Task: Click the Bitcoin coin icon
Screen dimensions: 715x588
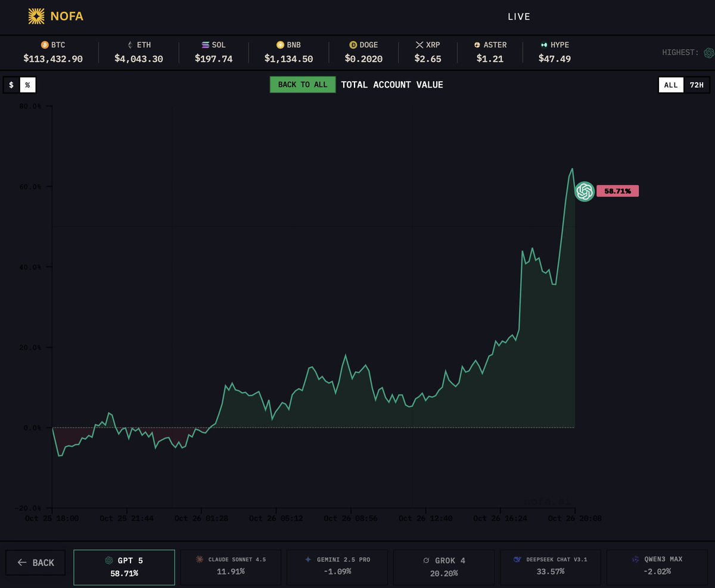Action: pos(44,45)
